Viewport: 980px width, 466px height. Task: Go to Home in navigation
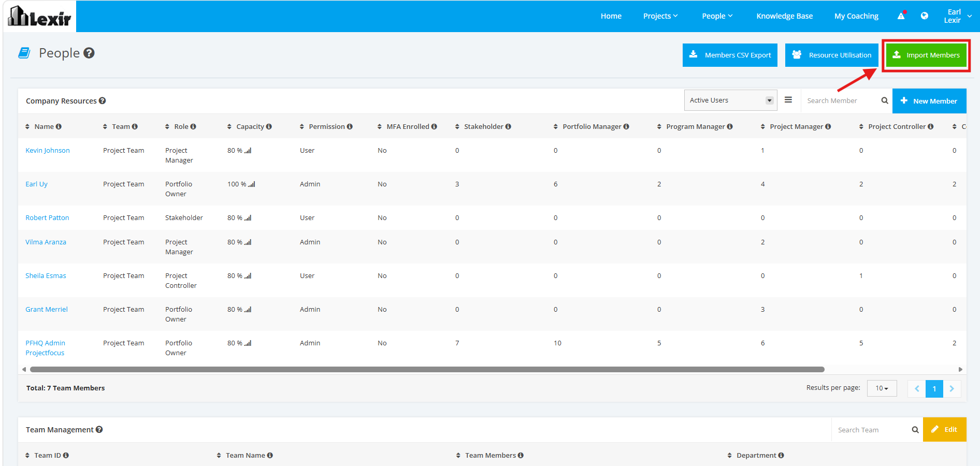pyautogui.click(x=611, y=16)
